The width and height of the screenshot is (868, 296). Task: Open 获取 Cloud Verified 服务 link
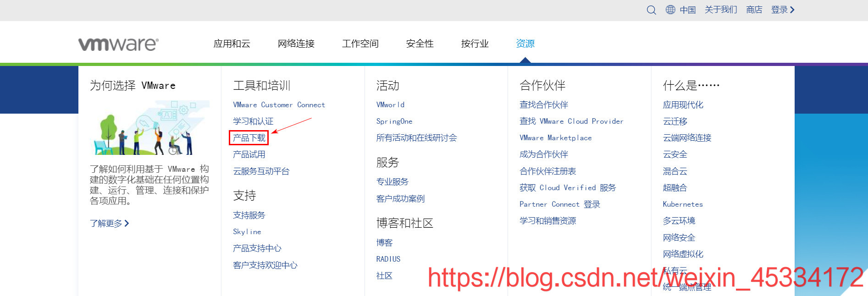tap(568, 188)
